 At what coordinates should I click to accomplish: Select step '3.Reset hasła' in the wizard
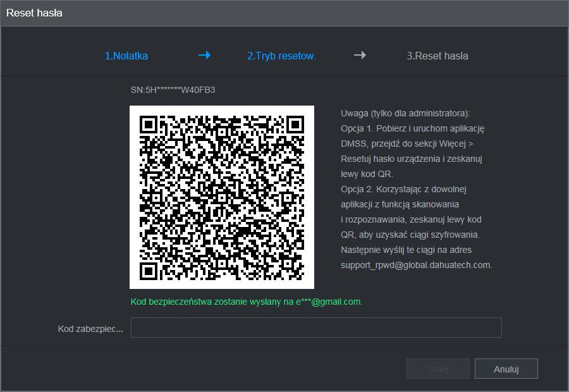[437, 56]
